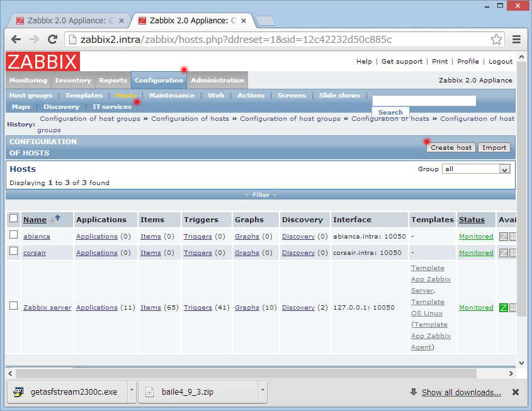Click the Import button
This screenshot has width=532, height=411.
click(x=494, y=147)
